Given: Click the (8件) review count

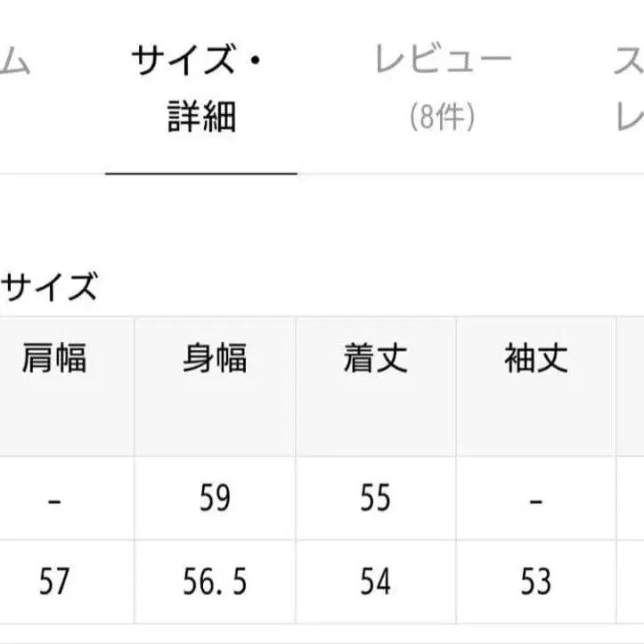Looking at the screenshot, I should tap(443, 117).
